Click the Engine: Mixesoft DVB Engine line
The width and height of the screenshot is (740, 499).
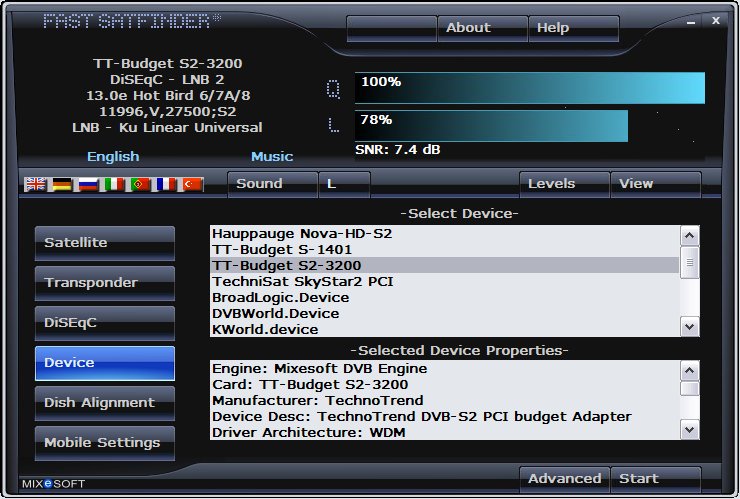point(445,369)
